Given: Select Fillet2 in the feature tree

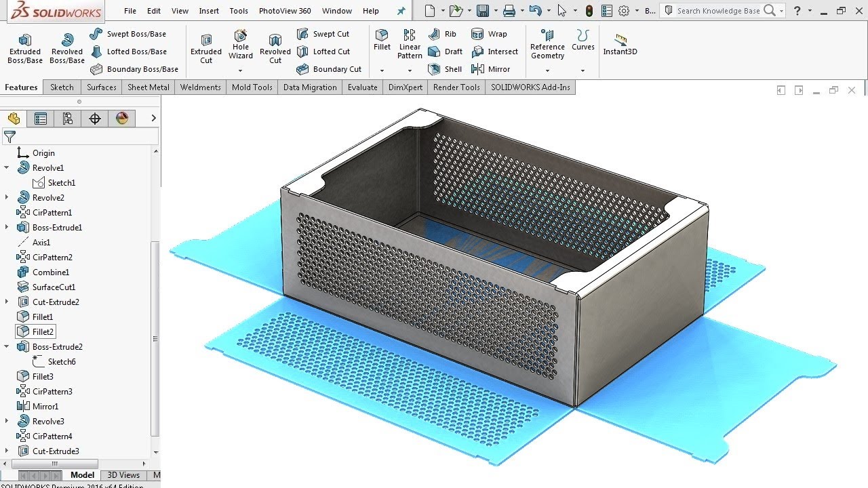Looking at the screenshot, I should click(x=35, y=331).
